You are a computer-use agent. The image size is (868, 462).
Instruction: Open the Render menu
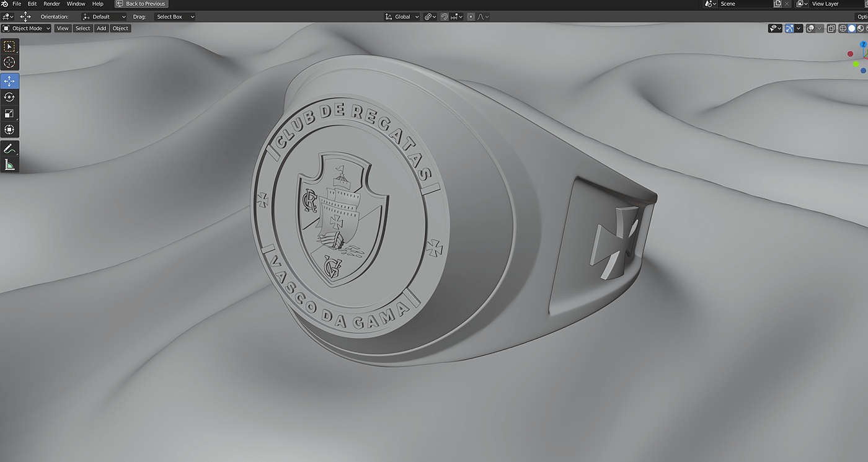[x=51, y=4]
